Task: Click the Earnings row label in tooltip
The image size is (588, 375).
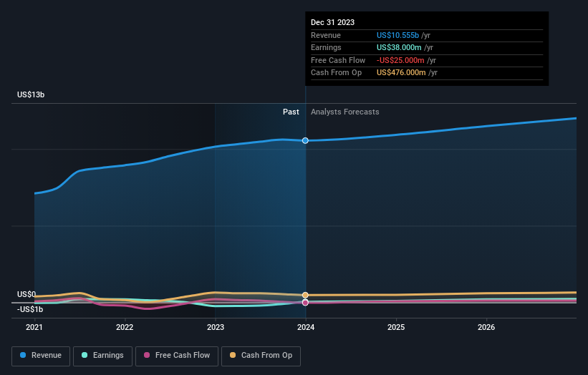Action: coord(326,47)
